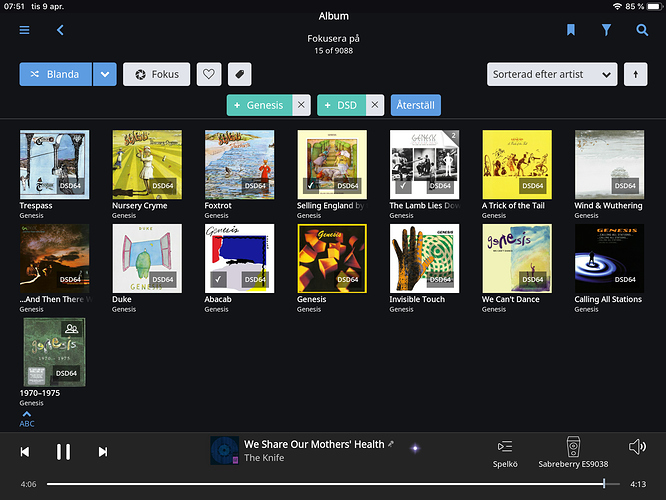Open the Foxtrot album cover
The width and height of the screenshot is (666, 500).
click(x=240, y=164)
